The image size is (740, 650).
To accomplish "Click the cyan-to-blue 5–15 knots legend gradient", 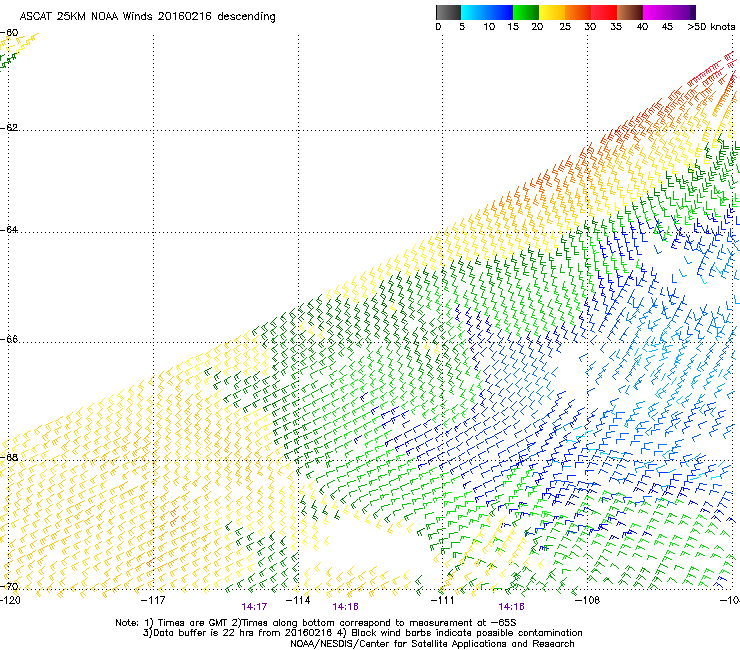I will point(487,12).
